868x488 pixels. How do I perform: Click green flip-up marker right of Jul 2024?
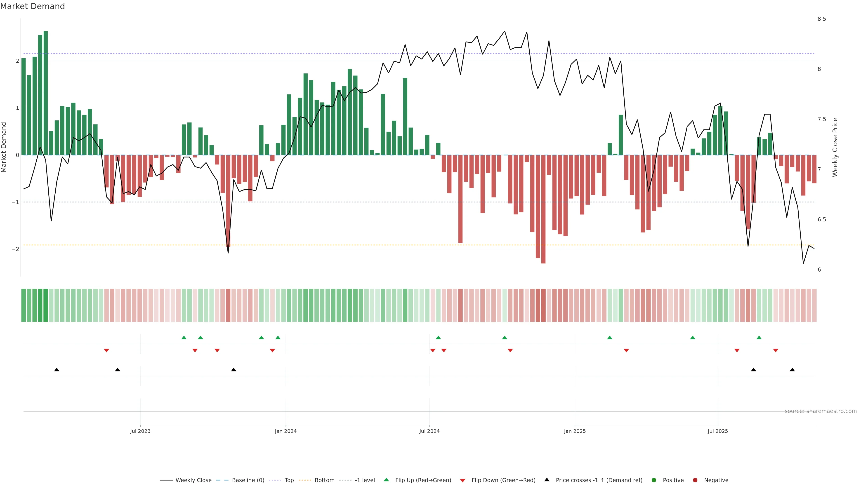(438, 338)
